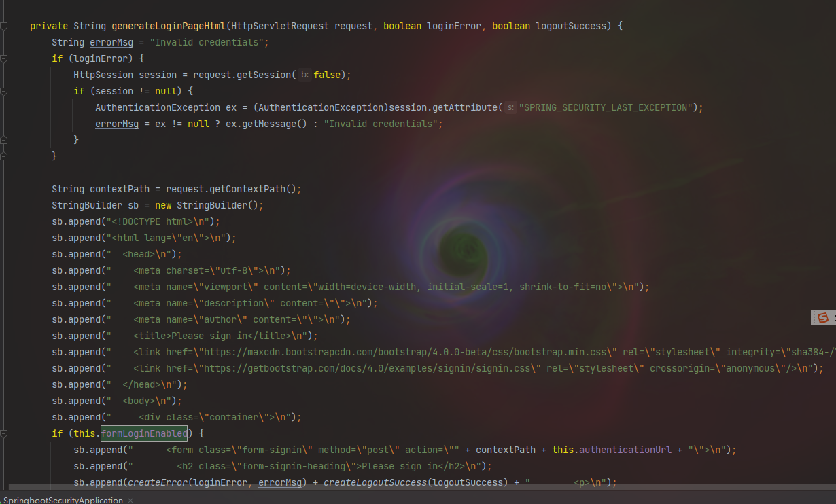Collapse the generateLoginPageHtml method fold marker

(3, 26)
